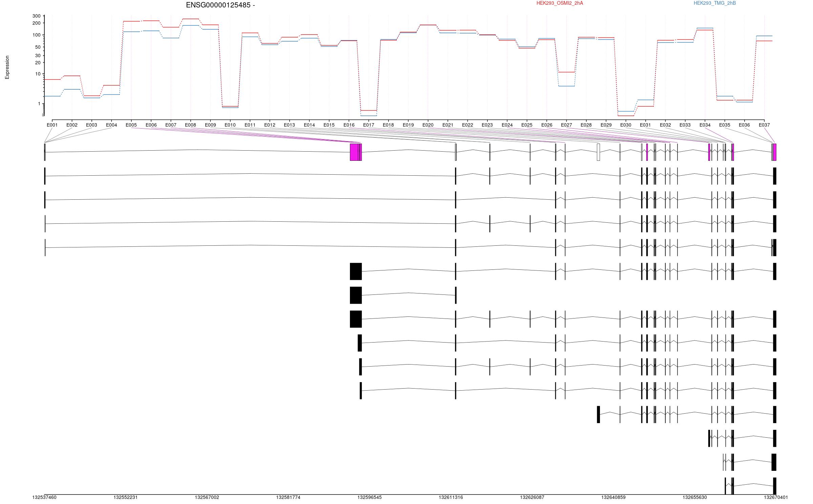This screenshot has height=504, width=813.
Task: Click genomic coordinate 132552231
Action: pyautogui.click(x=126, y=497)
